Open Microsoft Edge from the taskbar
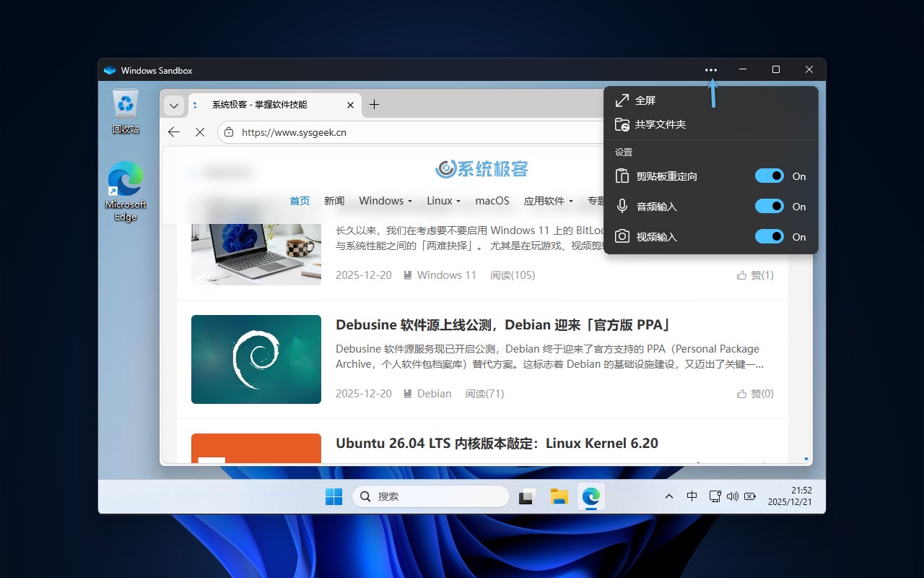This screenshot has height=578, width=924. point(590,496)
